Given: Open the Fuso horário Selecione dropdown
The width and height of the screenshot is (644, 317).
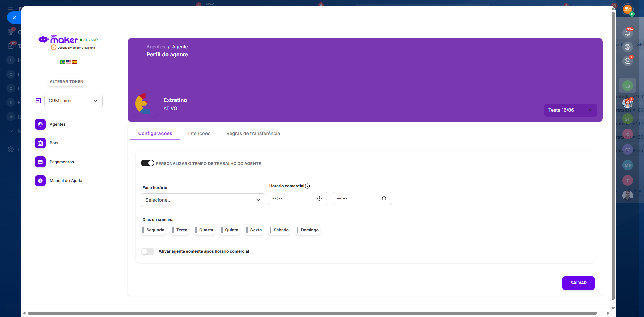Looking at the screenshot, I should click(x=203, y=200).
